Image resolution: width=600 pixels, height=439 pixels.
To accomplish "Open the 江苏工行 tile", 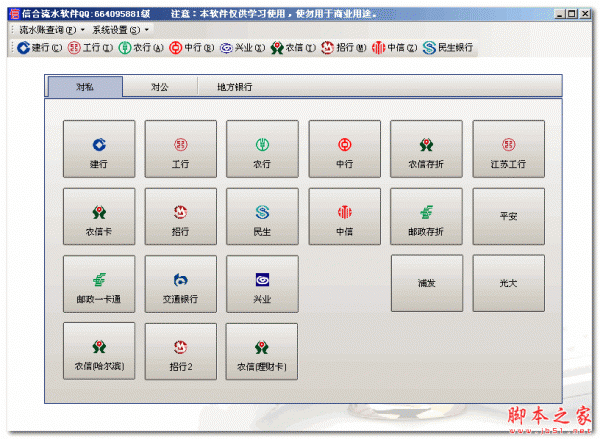I will (509, 149).
